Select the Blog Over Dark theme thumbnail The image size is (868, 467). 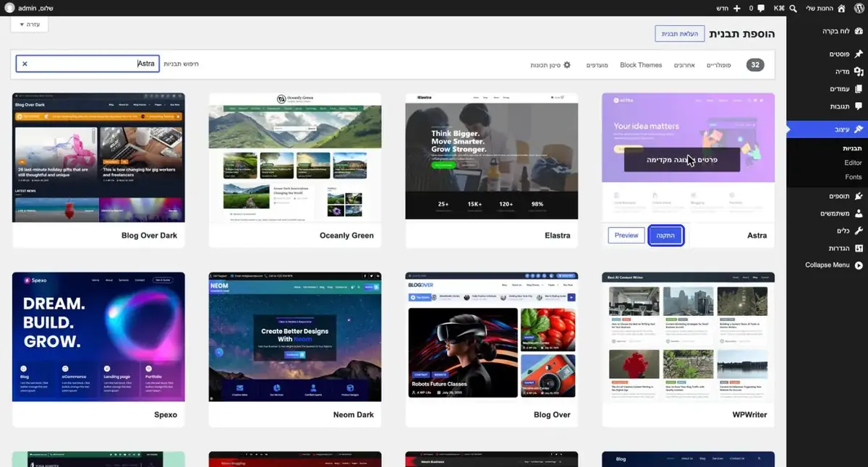pyautogui.click(x=98, y=156)
